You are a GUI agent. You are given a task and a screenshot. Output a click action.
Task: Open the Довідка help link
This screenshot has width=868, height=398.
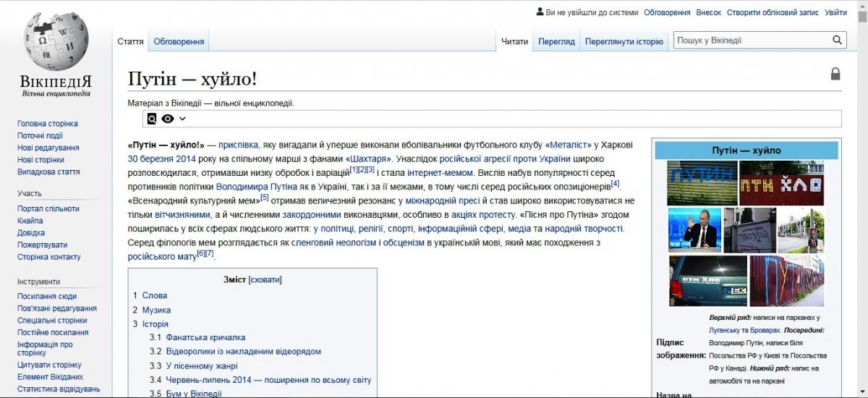(31, 233)
